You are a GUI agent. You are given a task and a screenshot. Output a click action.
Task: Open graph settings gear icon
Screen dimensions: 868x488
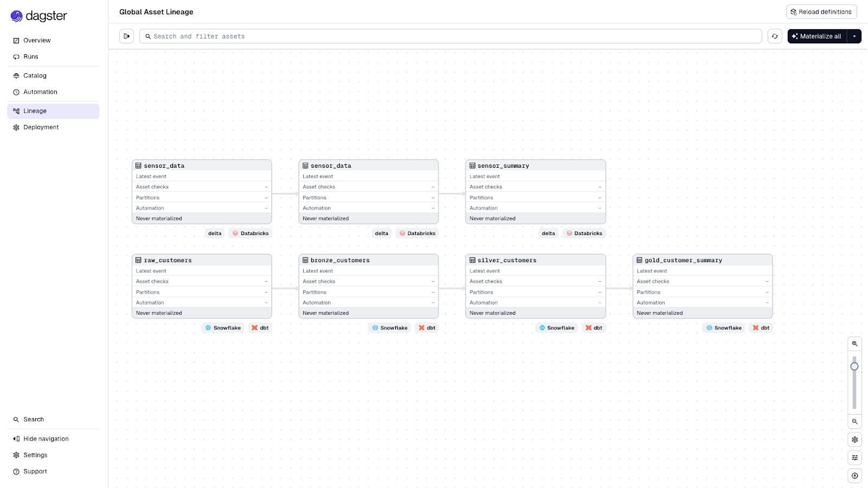click(x=855, y=440)
